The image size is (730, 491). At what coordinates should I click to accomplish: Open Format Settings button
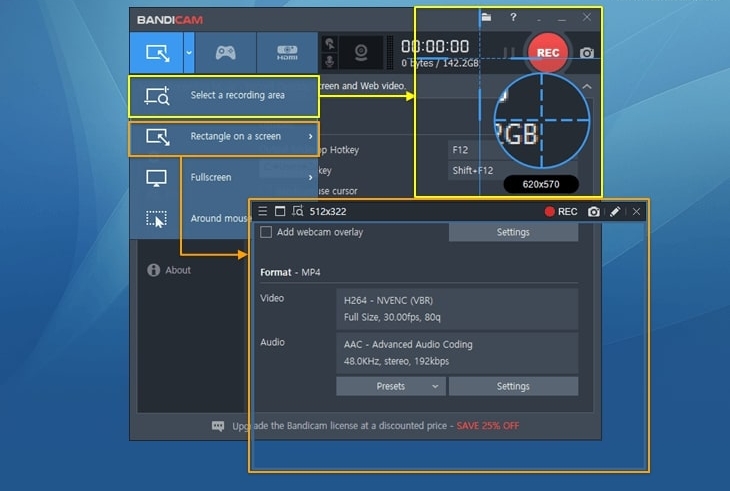point(513,386)
